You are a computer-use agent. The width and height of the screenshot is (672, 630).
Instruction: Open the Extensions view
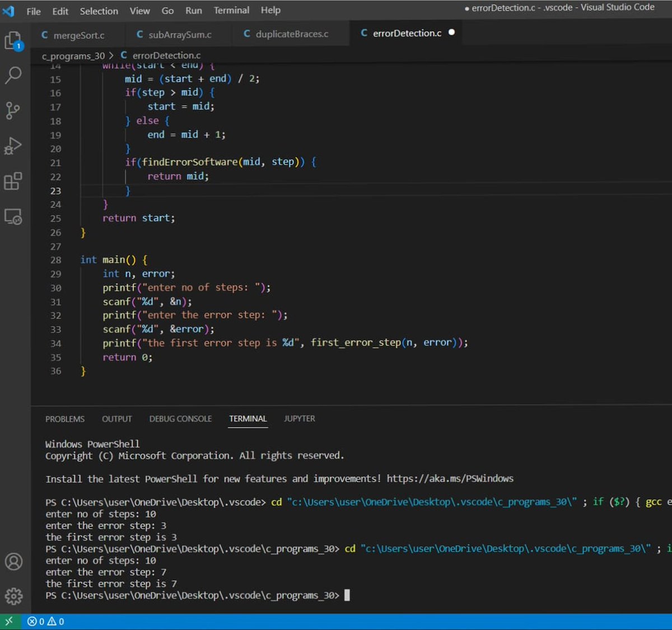click(x=12, y=182)
